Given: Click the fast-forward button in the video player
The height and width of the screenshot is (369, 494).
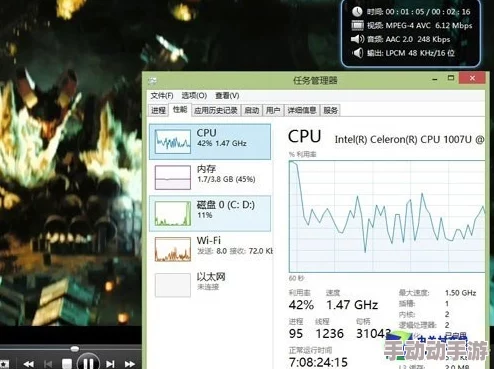Looking at the screenshot, I should click(130, 364).
